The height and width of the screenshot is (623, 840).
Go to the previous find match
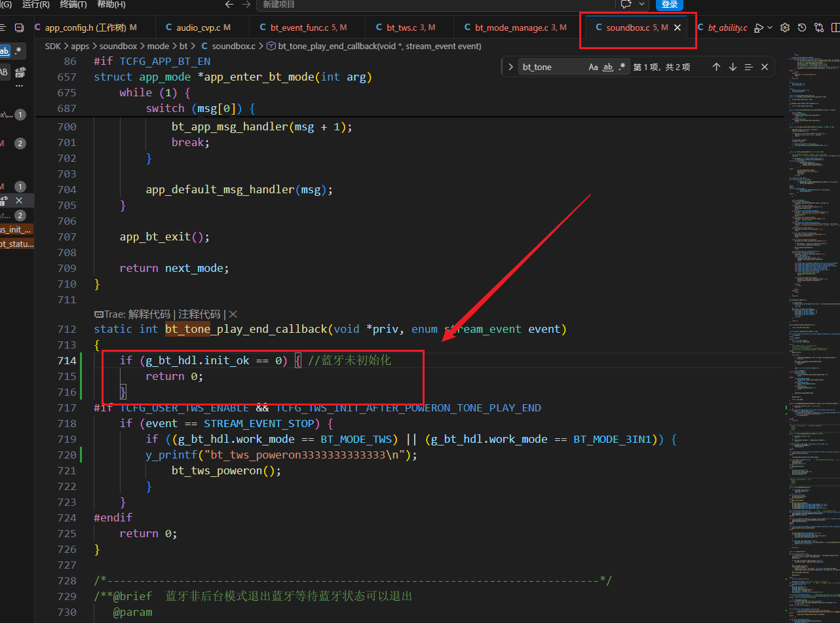coord(716,67)
